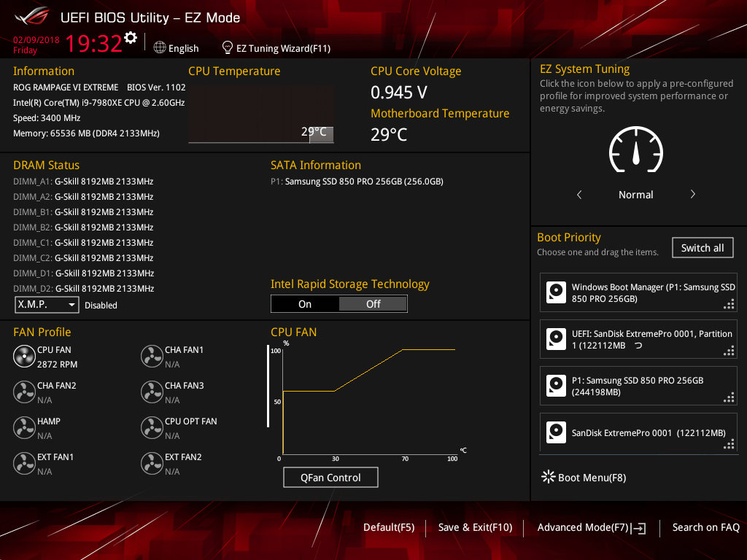Select SanDisk ExtremePro 0001 (122112MB) boot entry
This screenshot has width=747, height=560.
click(x=638, y=432)
